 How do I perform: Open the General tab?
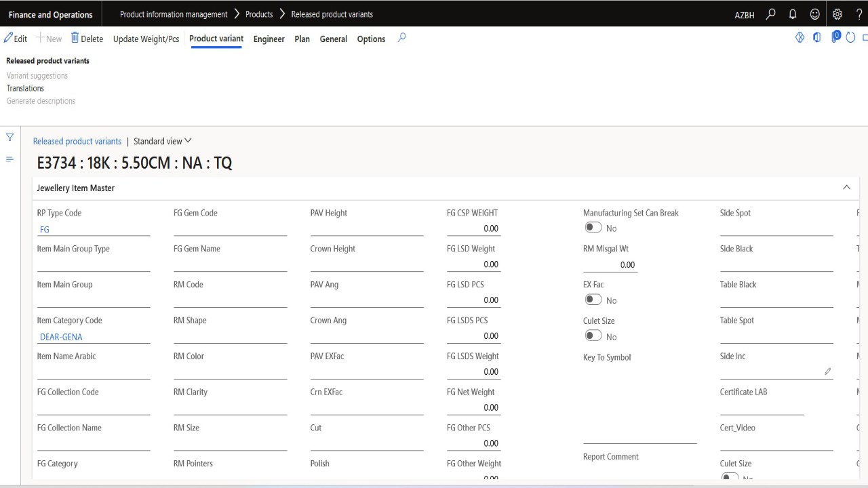click(x=334, y=39)
